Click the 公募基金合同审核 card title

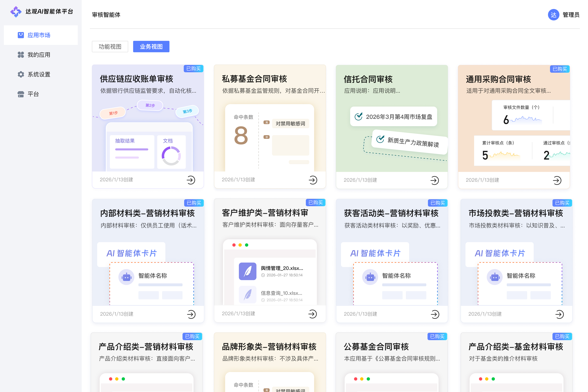coord(376,347)
